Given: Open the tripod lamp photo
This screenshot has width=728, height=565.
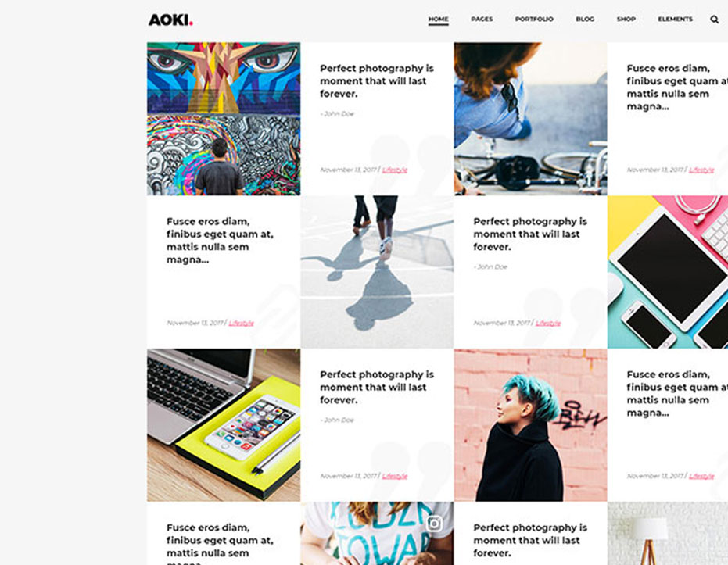Looking at the screenshot, I should coord(668,534).
